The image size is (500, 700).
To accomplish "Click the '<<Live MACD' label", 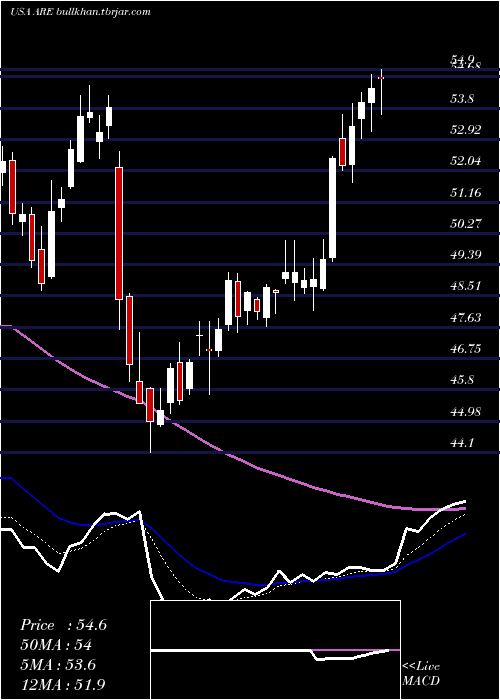I will pyautogui.click(x=421, y=673).
